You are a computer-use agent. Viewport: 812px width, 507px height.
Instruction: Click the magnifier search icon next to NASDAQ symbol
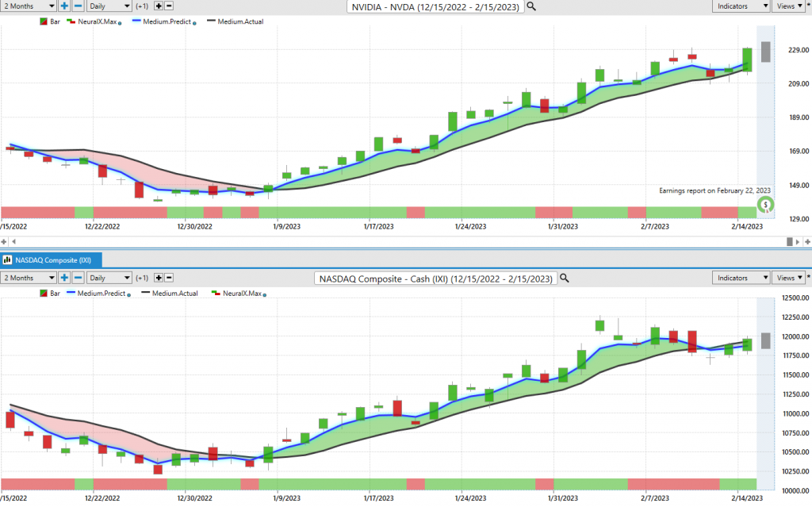click(565, 278)
